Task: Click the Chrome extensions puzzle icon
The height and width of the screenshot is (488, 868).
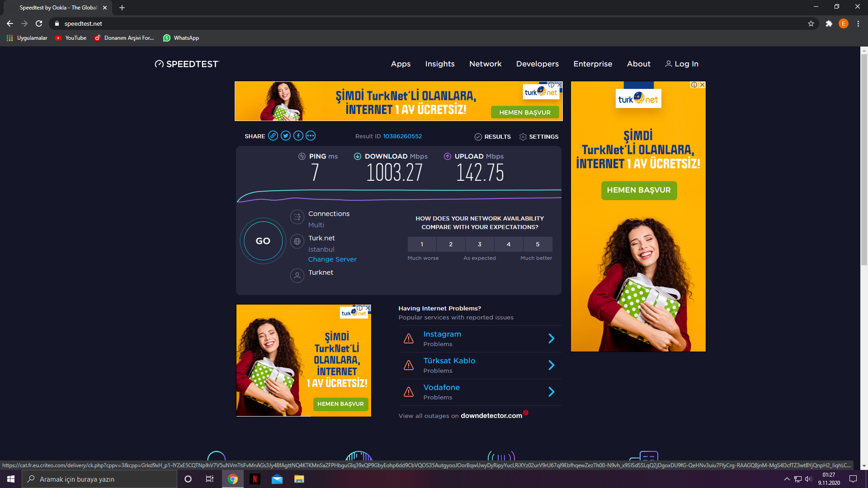Action: click(x=829, y=23)
